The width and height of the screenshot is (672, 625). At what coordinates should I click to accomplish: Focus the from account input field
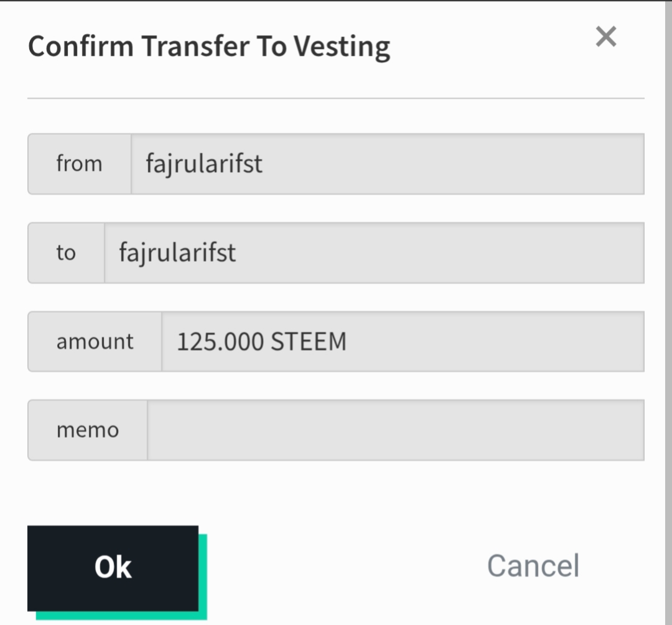(x=387, y=164)
